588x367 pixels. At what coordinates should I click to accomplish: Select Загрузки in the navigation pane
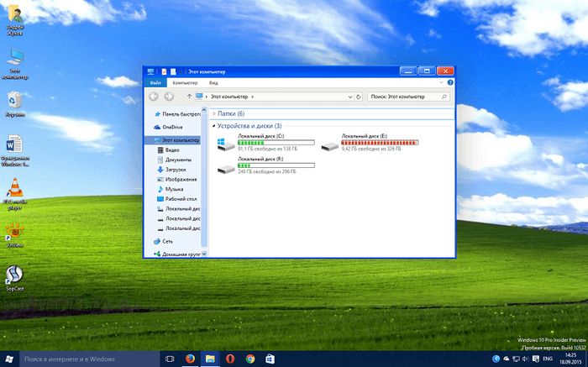point(176,169)
